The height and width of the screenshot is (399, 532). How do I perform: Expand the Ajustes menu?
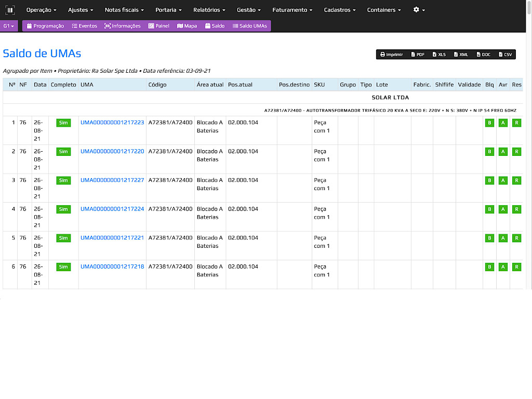[81, 10]
